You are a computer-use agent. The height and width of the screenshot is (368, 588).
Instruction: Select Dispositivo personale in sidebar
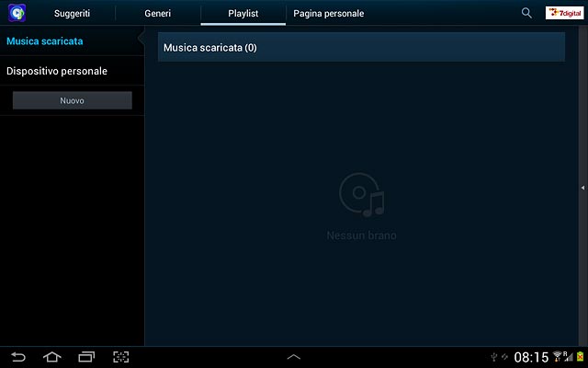(x=72, y=71)
